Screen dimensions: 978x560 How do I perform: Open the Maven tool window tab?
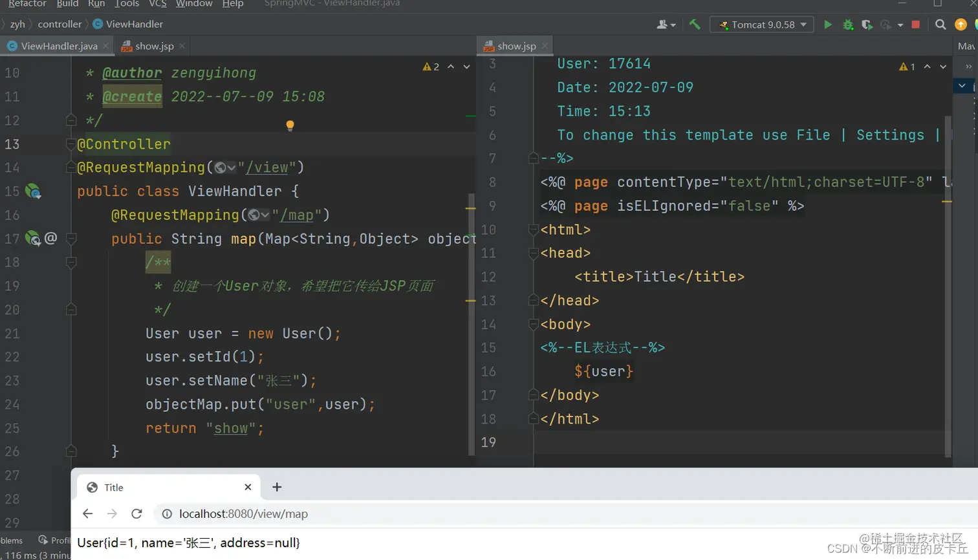966,46
